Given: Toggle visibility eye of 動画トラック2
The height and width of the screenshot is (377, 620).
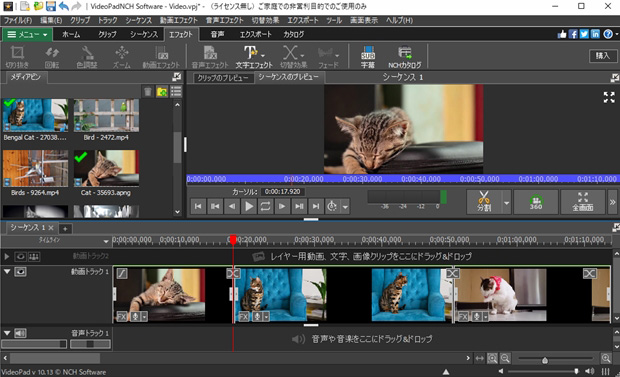Looking at the screenshot, I should pyautogui.click(x=21, y=257).
